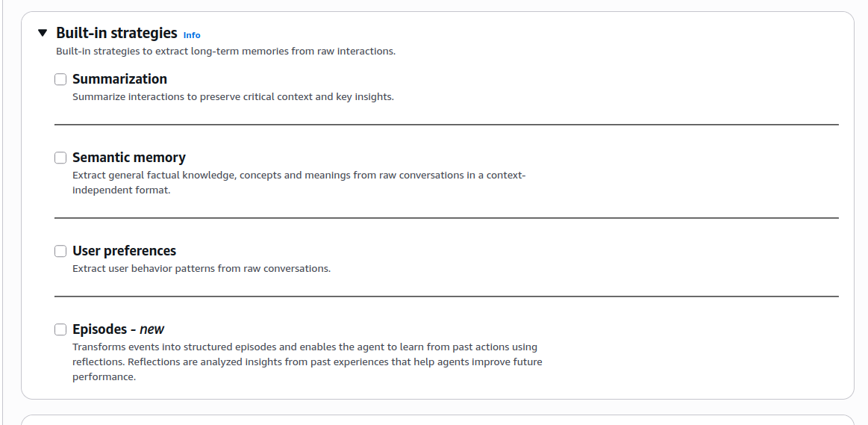Open the Info link beside Built-in strategies
The height and width of the screenshot is (425, 868).
pos(192,35)
